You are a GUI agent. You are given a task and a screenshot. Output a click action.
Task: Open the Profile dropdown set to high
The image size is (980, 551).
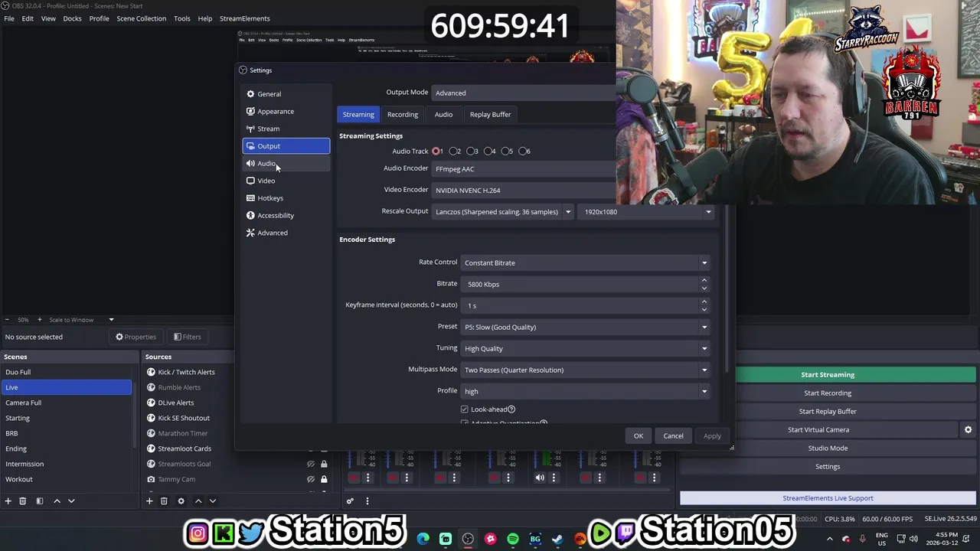coord(585,392)
